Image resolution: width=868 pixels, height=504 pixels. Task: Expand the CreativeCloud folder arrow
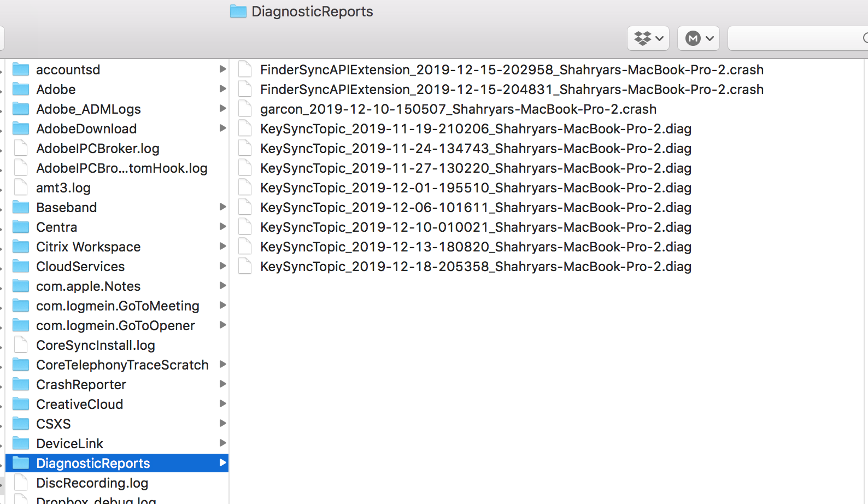point(222,403)
